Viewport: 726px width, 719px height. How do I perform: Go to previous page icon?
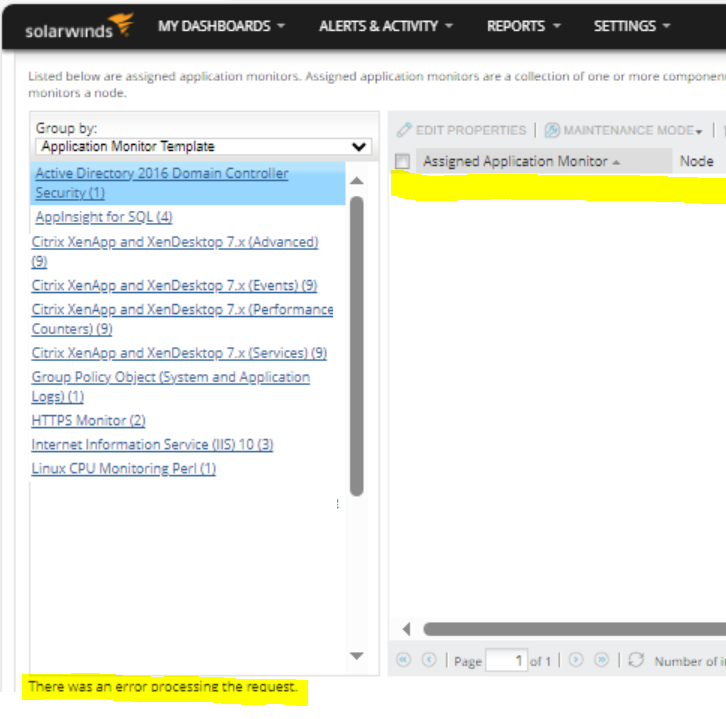pos(429,660)
